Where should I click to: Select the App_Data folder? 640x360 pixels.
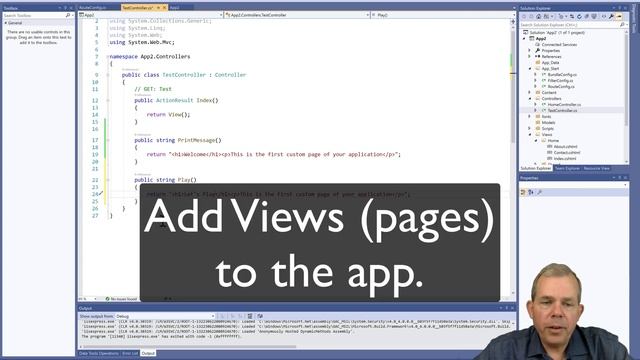550,62
